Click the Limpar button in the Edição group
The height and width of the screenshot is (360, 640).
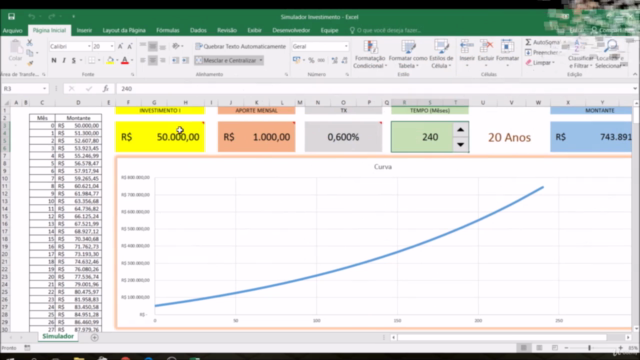[540, 63]
